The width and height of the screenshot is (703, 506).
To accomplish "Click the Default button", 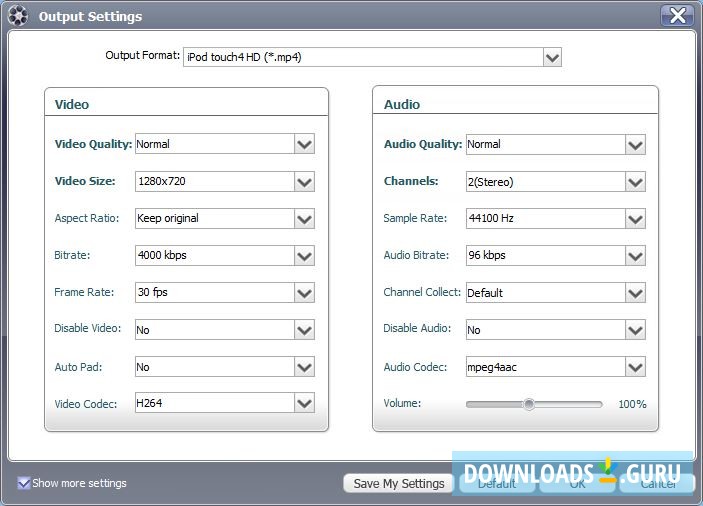I will click(x=497, y=484).
